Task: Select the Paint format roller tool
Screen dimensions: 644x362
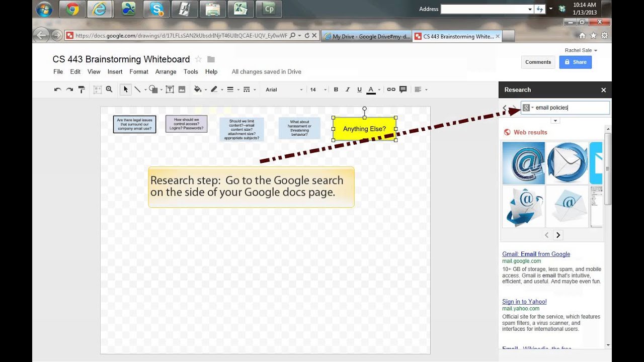Action: (x=82, y=89)
